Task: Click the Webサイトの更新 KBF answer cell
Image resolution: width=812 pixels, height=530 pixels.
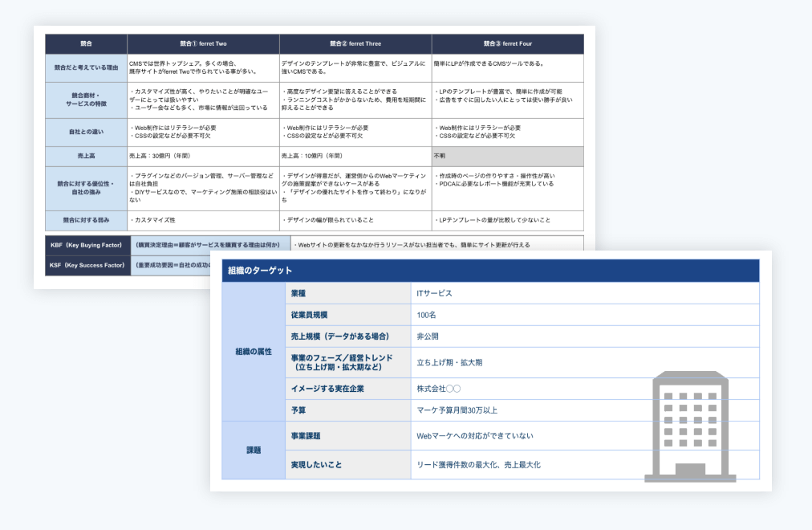Action: coord(437,245)
